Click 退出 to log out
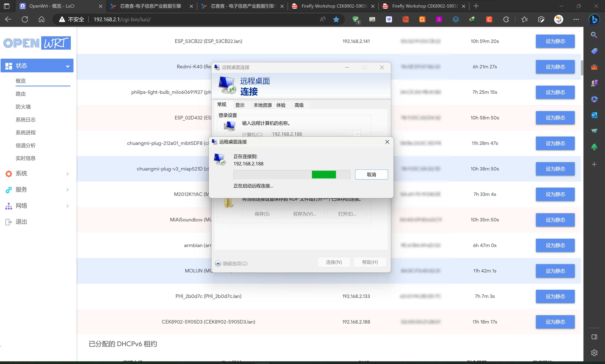Image resolution: width=605 pixels, height=364 pixels. (21, 222)
